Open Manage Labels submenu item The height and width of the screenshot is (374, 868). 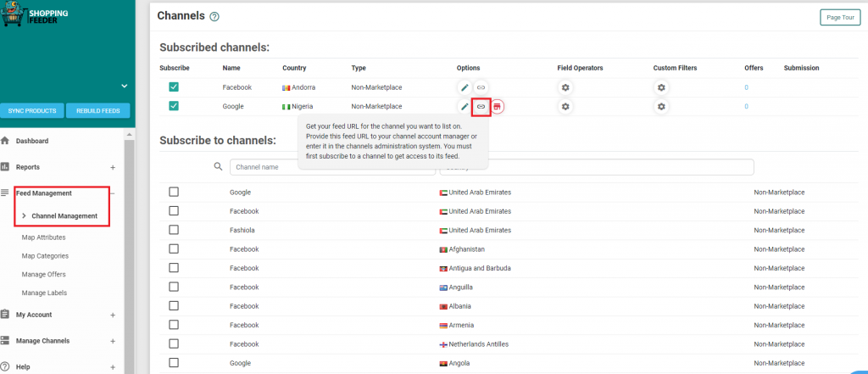(x=44, y=293)
